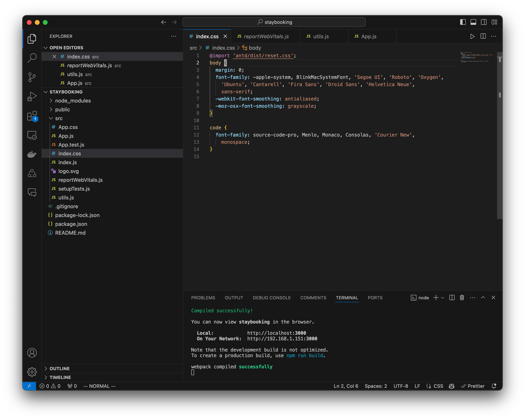Image resolution: width=525 pixels, height=420 pixels.
Task: Open the Run and Debug panel
Action: (x=32, y=96)
